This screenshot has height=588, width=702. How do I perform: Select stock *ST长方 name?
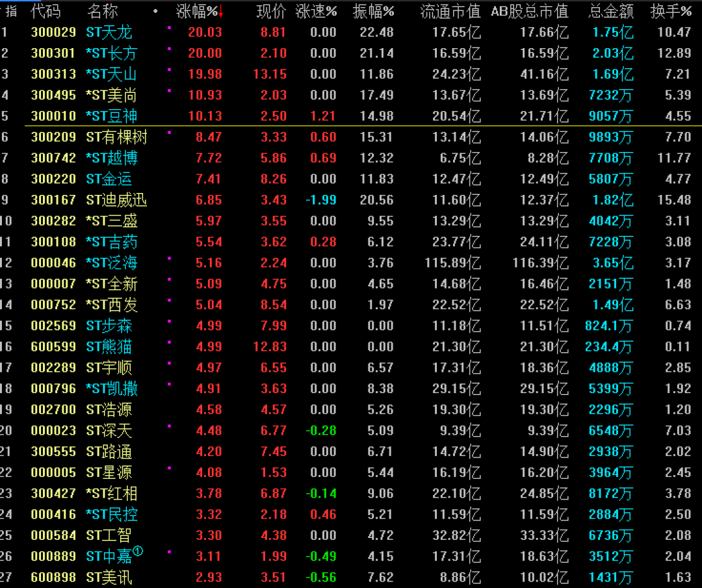[x=112, y=53]
